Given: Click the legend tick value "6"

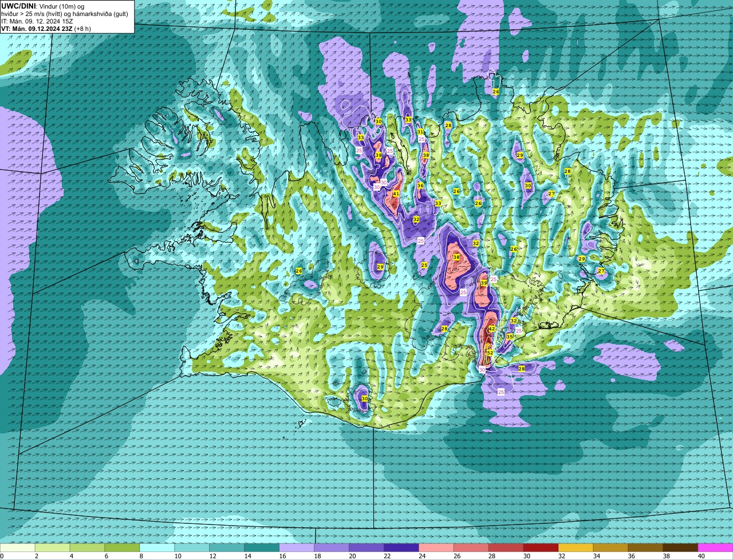Looking at the screenshot, I should click(x=107, y=556).
